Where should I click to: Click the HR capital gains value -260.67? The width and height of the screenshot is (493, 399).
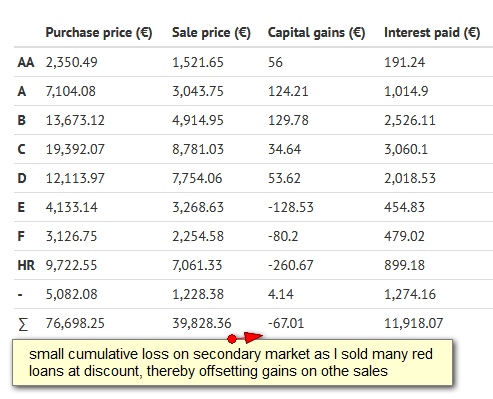(291, 265)
